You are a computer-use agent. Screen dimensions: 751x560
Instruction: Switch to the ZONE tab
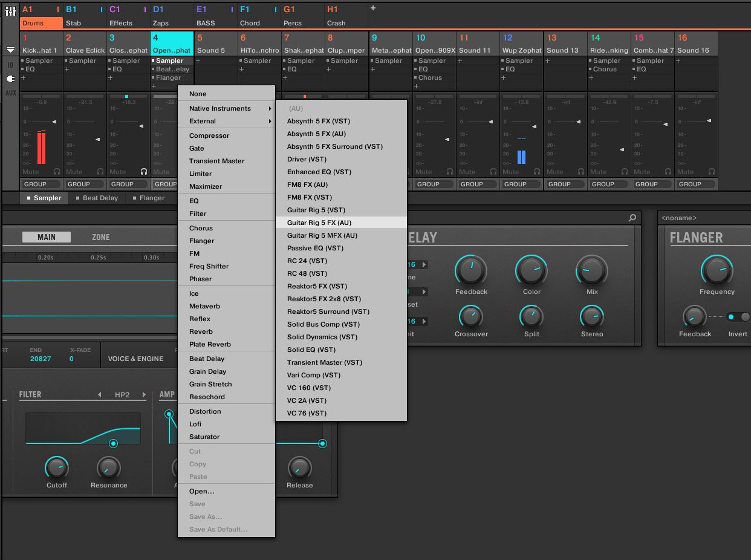pos(101,237)
